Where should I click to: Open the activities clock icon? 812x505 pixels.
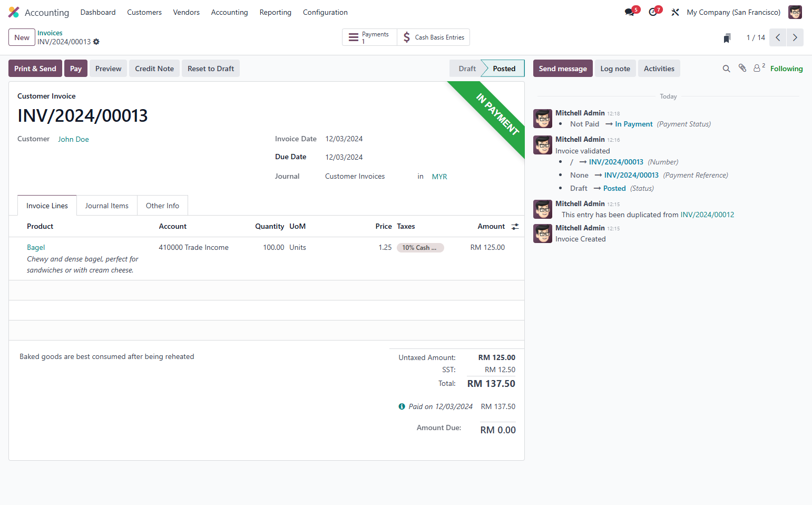[x=653, y=12]
